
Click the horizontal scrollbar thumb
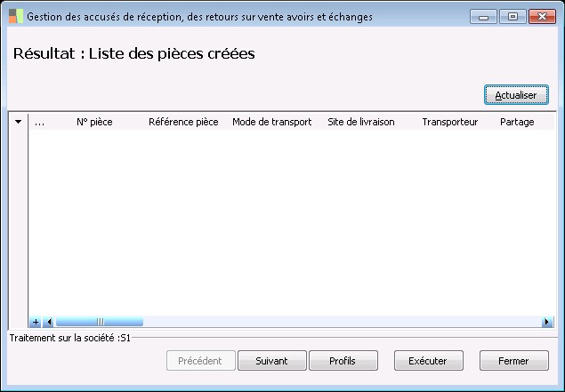pyautogui.click(x=99, y=322)
